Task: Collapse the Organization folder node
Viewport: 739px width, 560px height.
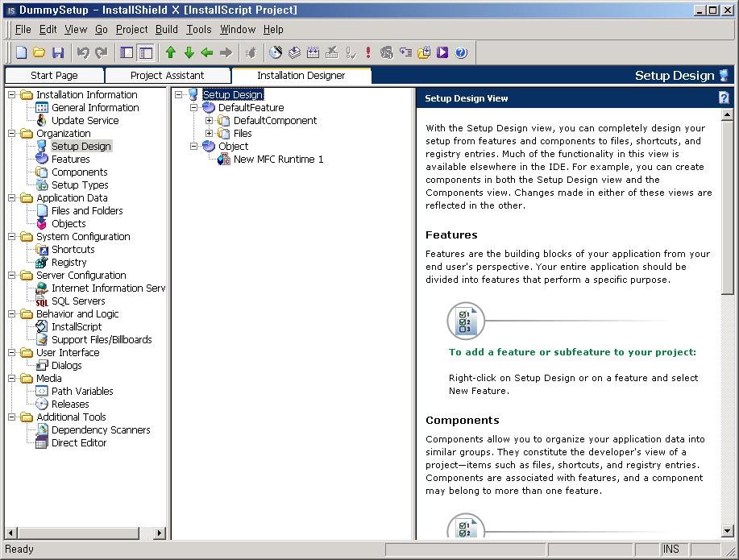Action: [x=12, y=134]
